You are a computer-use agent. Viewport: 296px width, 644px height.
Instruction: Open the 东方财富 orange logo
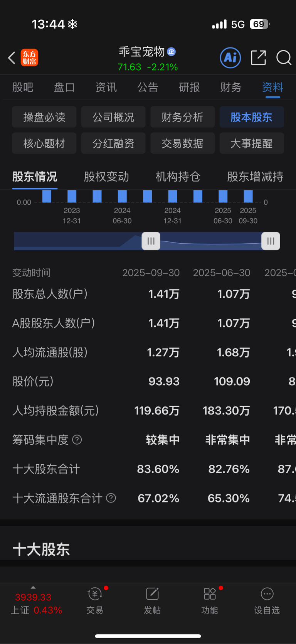coord(29,58)
